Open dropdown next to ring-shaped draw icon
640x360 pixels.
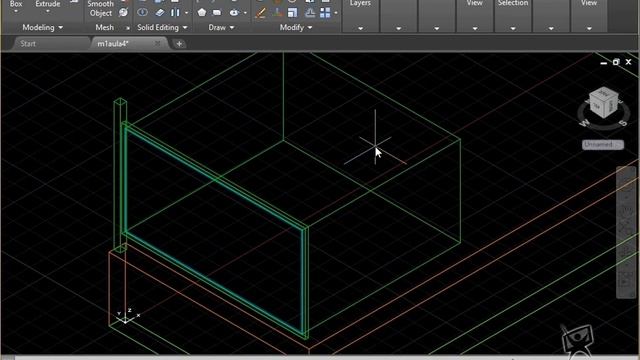(245, 13)
